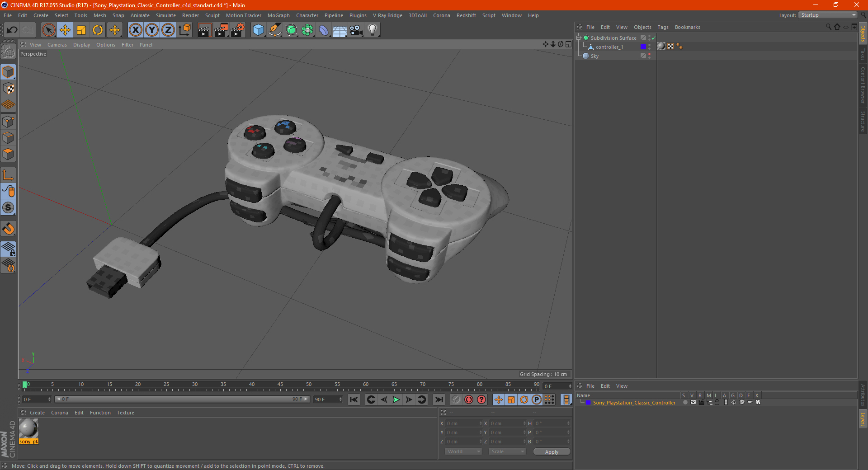Toggle controller_1 visibility dots
This screenshot has height=470, width=868.
click(650, 47)
